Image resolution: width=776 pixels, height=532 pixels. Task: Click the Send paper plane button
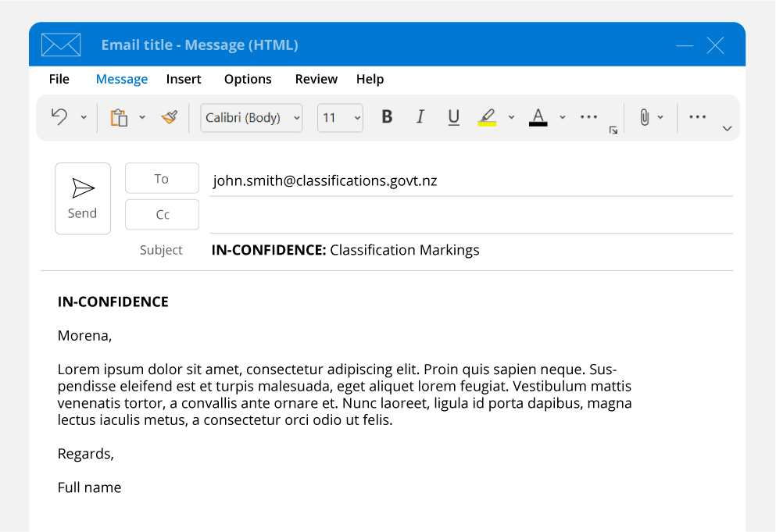click(x=83, y=198)
